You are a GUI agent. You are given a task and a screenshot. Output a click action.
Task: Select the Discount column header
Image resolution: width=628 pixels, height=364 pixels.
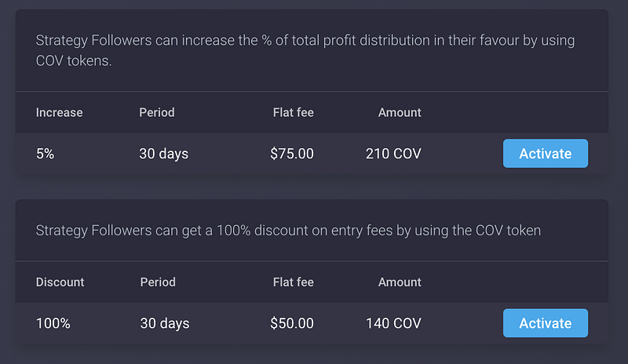tap(60, 282)
